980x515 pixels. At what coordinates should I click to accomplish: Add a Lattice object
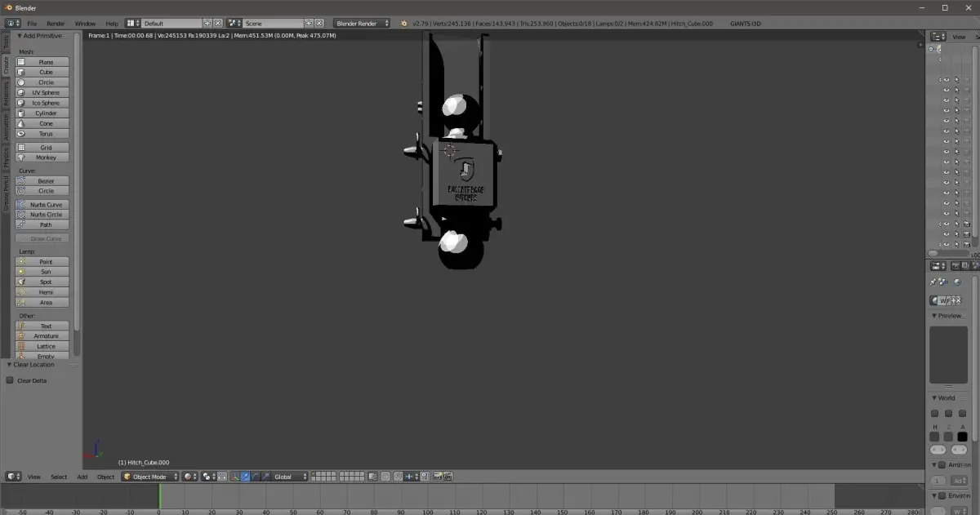[x=43, y=347]
